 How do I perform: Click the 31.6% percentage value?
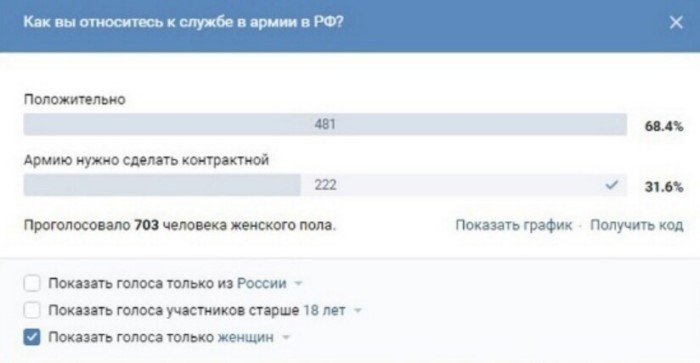coord(664,187)
